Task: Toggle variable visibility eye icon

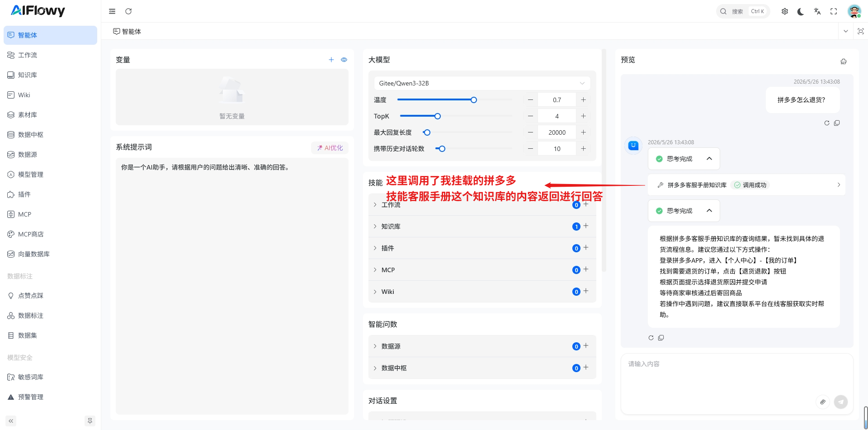Action: [x=344, y=60]
